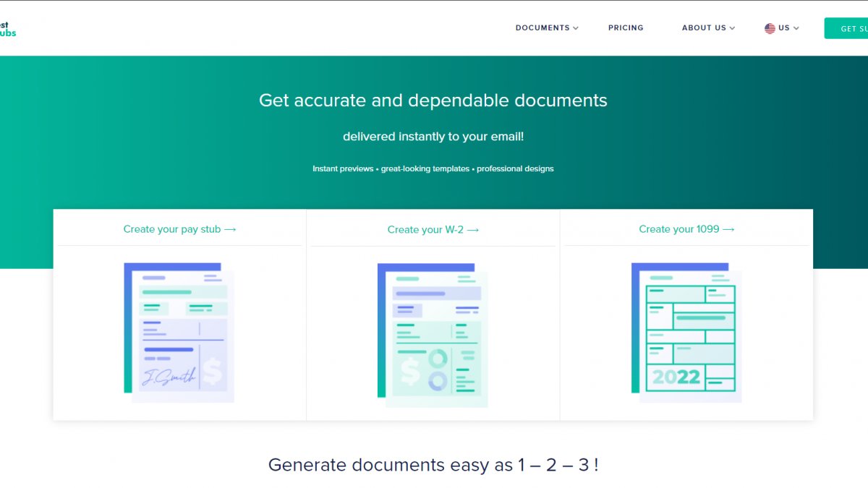The width and height of the screenshot is (868, 488).
Task: Open the Create your W-2 link
Action: point(433,229)
